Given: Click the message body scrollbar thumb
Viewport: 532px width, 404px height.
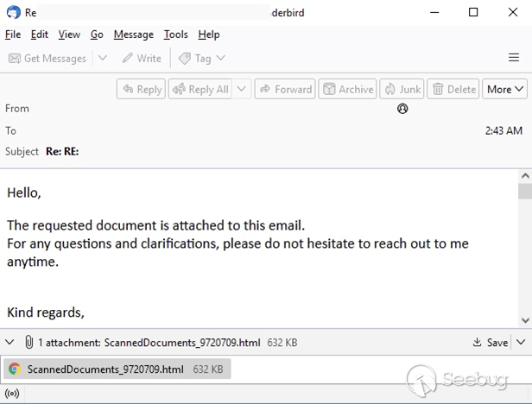Looking at the screenshot, I should (525, 191).
